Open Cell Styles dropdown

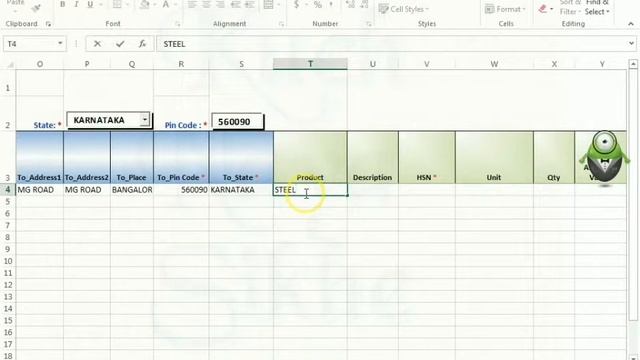click(404, 9)
